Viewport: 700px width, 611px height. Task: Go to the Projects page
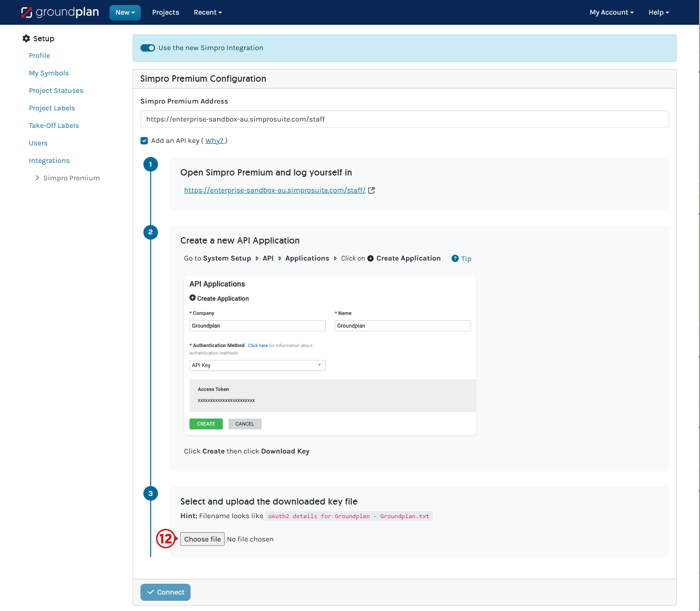pos(165,13)
